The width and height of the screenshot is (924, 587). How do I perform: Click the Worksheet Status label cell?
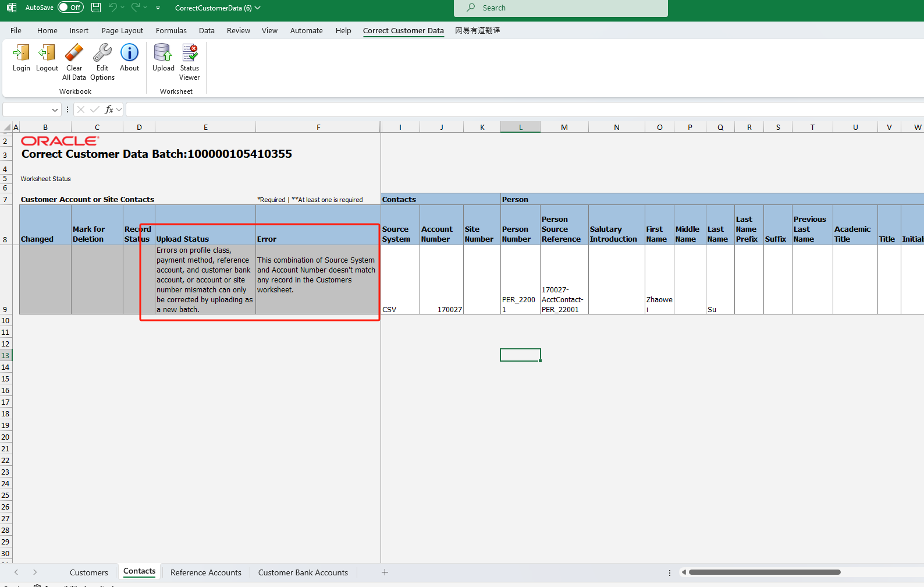[46, 179]
